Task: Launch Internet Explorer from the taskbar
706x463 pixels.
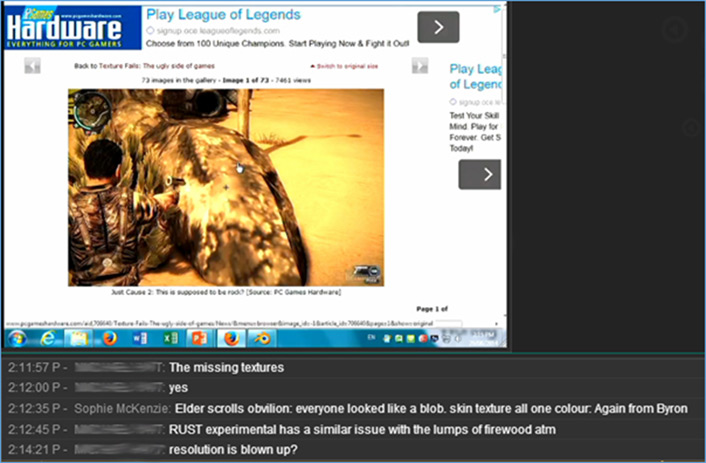Action: 48,338
